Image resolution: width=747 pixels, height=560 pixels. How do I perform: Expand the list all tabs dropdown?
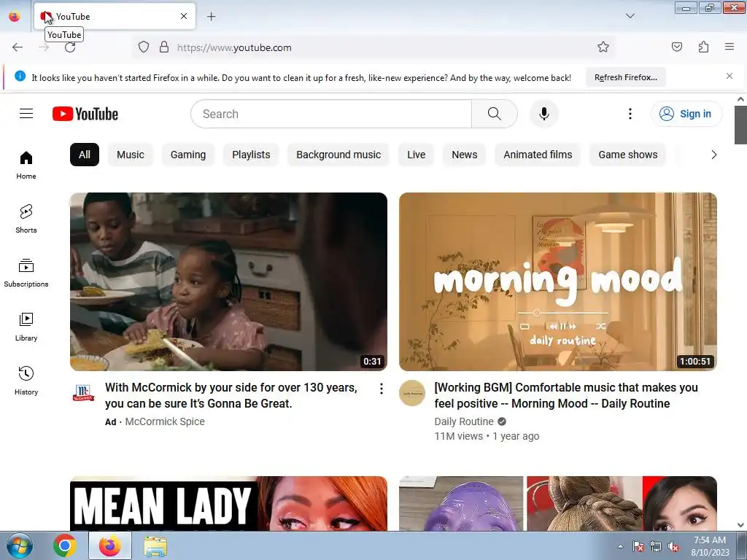pos(630,16)
